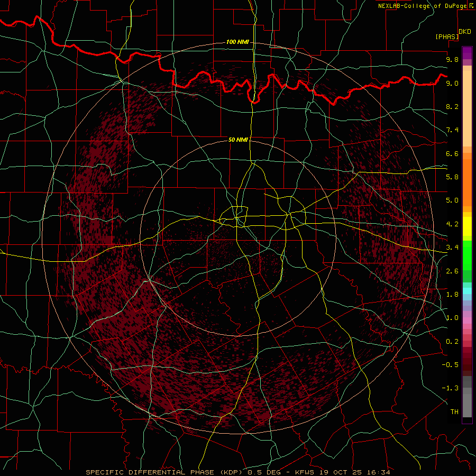
Task: Click the 8.2 scale value
Action: coord(452,106)
